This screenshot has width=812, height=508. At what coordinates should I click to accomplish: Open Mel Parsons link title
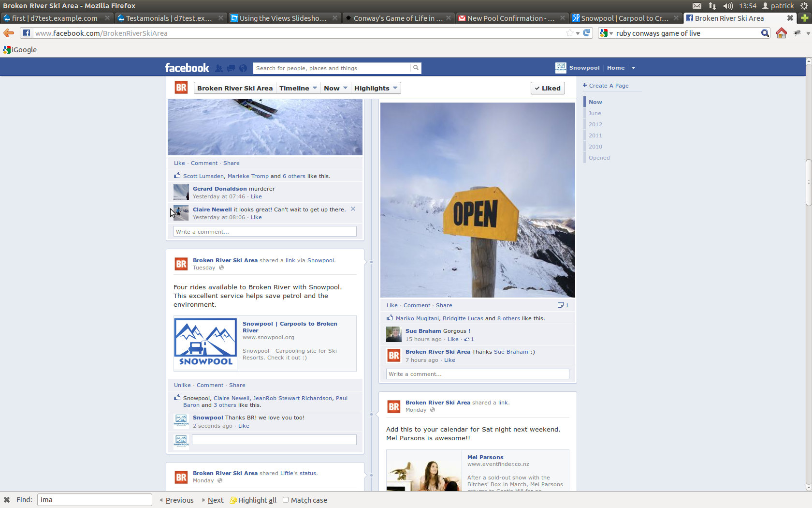(x=485, y=457)
